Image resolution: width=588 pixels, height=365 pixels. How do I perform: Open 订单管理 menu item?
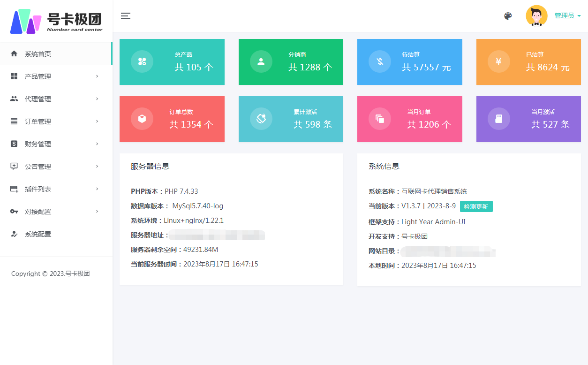click(56, 122)
